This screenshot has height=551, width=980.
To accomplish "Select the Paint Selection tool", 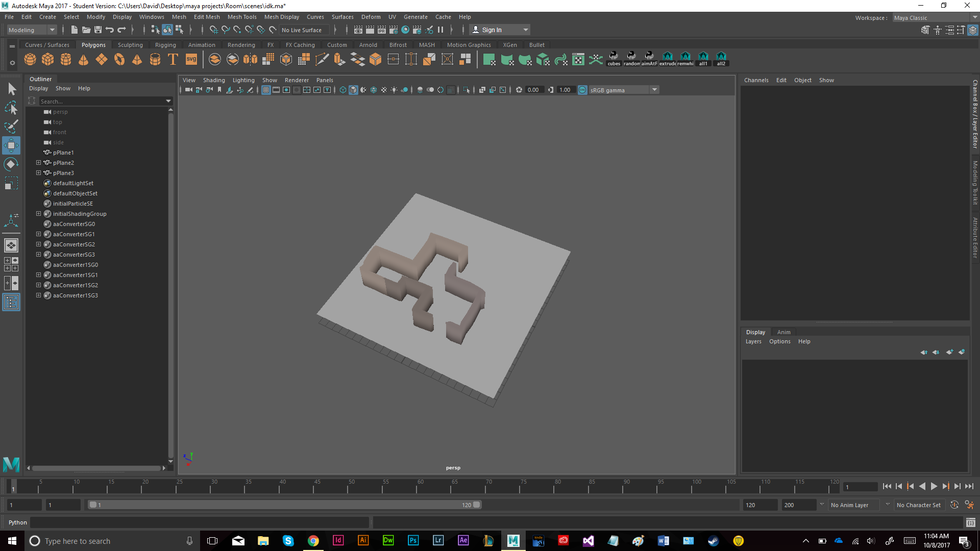I will click(x=11, y=126).
